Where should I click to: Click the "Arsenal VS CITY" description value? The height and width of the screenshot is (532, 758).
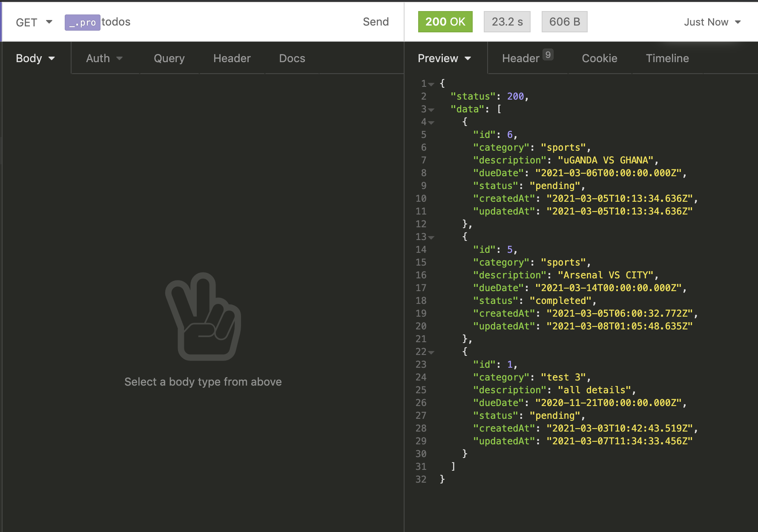click(606, 275)
